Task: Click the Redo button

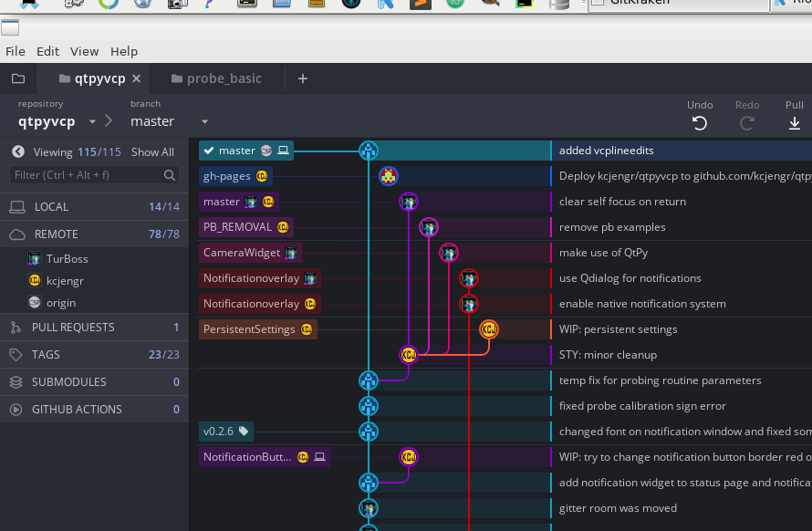Action: click(x=746, y=116)
